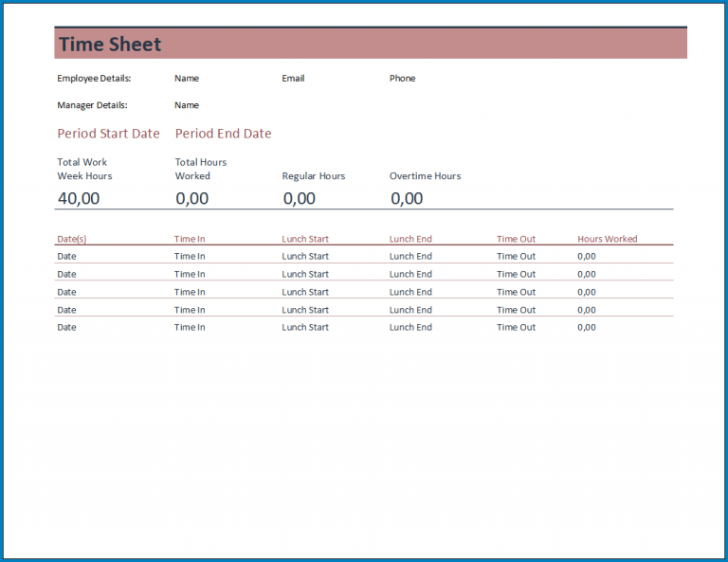Screen dimensions: 728x562
Task: Select the Lunch Start cell in second table row
Action: [x=305, y=274]
